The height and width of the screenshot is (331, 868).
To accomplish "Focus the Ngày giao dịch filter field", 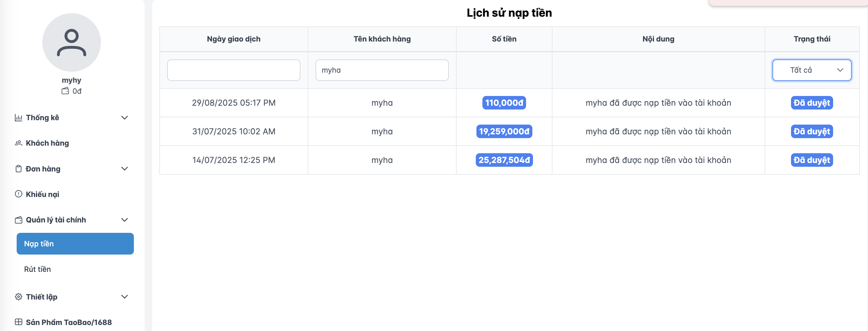I will [x=233, y=70].
